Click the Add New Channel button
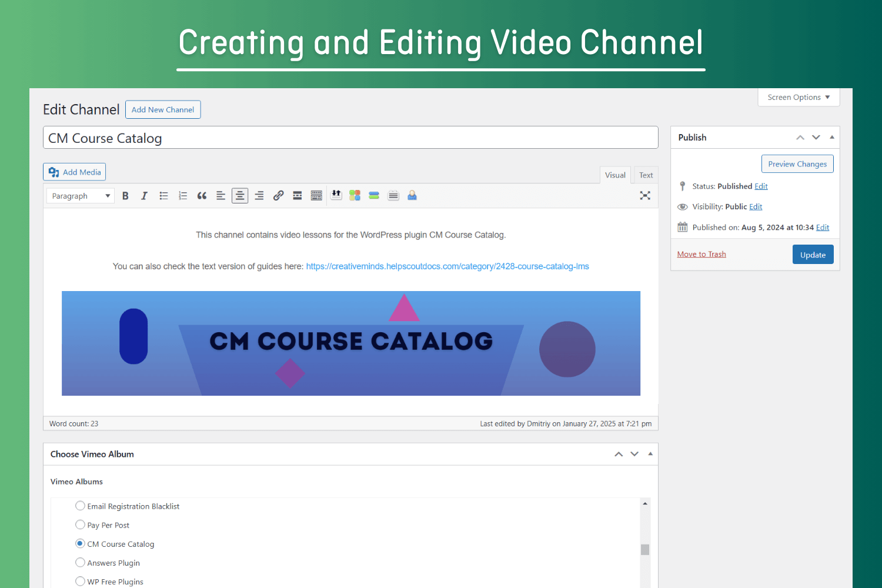Viewport: 882px width, 588px height. pyautogui.click(x=163, y=109)
